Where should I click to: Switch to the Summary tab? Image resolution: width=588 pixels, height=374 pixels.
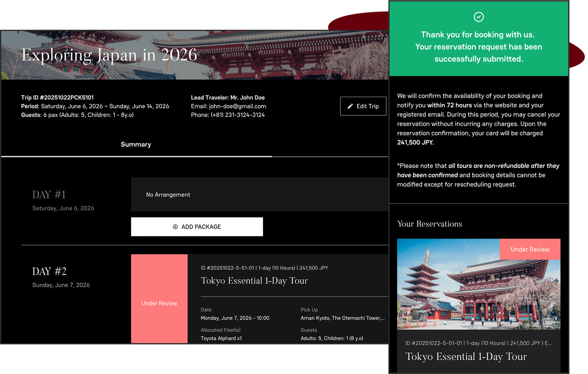(136, 145)
